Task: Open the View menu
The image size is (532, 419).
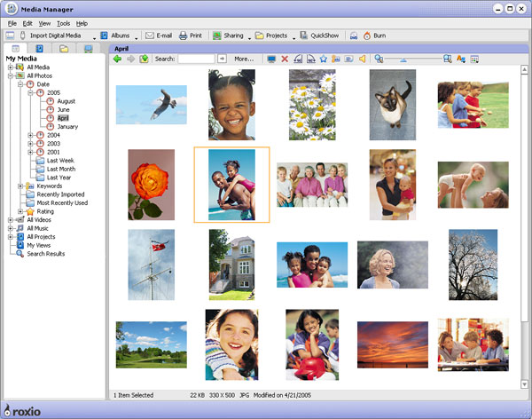Action: (44, 23)
